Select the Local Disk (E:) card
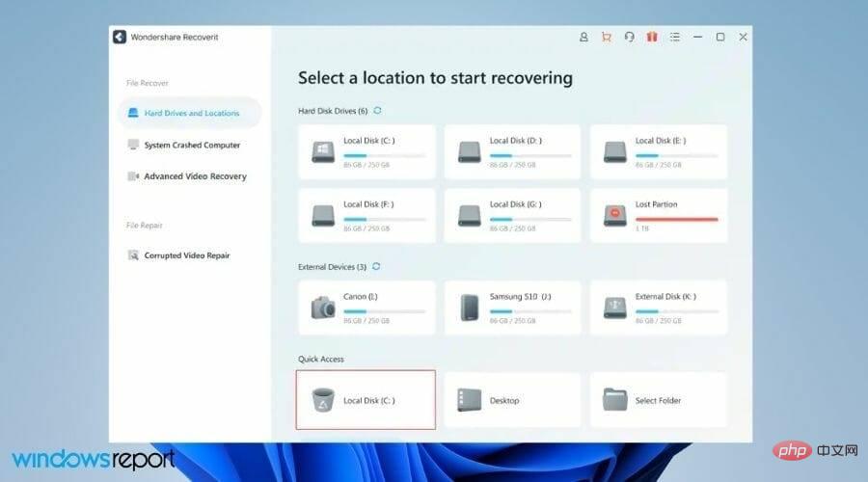The image size is (868, 482). point(659,151)
